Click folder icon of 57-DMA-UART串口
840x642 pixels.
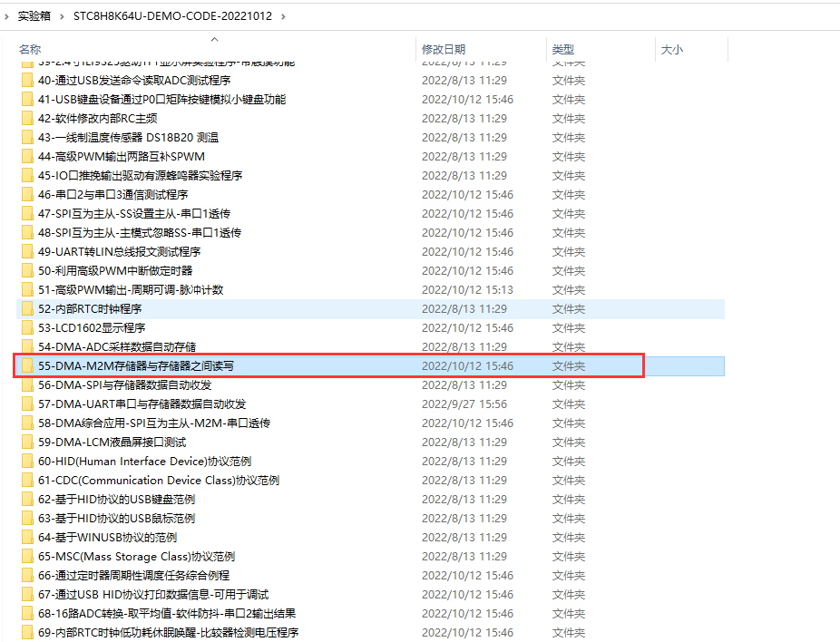tap(27, 404)
